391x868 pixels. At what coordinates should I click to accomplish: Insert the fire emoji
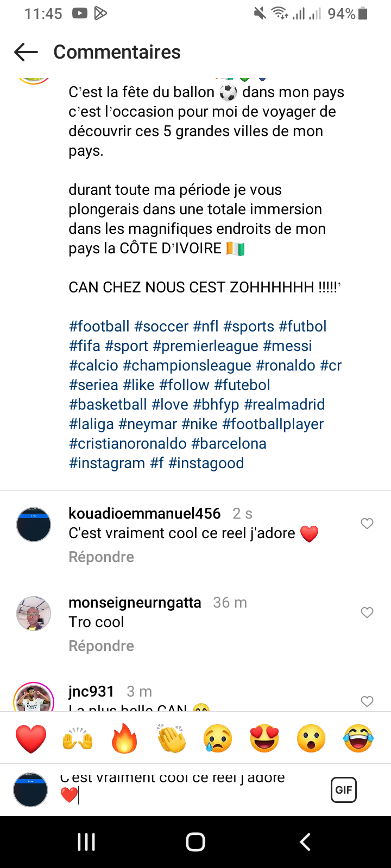[124, 738]
